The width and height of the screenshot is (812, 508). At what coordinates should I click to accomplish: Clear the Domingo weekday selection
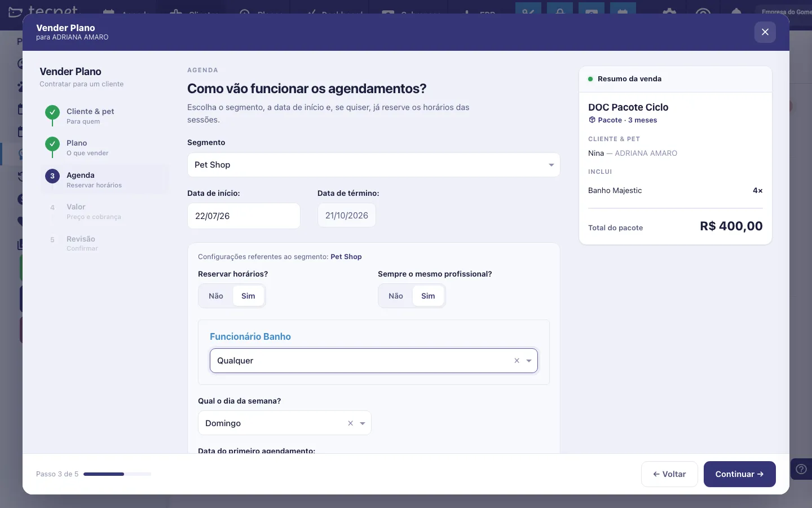350,423
